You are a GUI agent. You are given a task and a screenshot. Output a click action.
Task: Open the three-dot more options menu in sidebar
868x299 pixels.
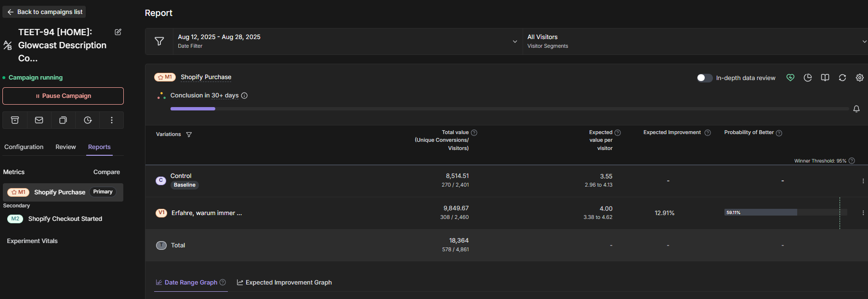[112, 120]
